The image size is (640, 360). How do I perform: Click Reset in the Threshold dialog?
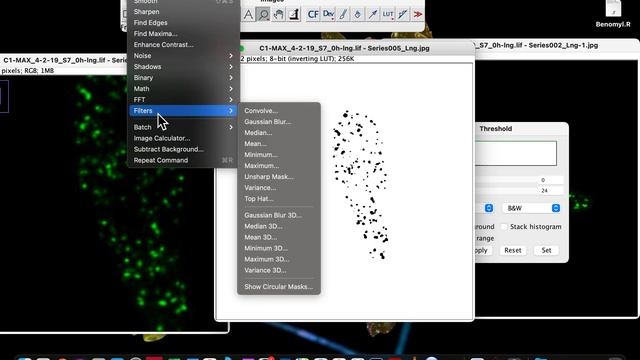513,250
